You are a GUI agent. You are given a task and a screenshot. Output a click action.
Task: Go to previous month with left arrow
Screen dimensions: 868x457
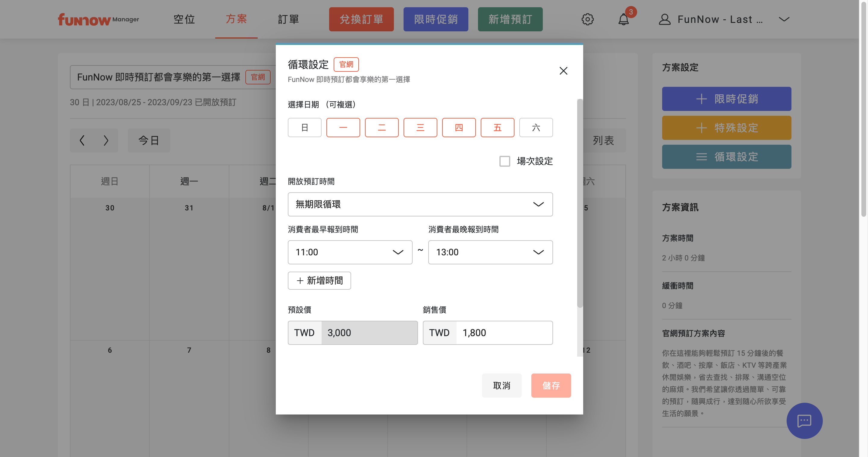click(82, 140)
